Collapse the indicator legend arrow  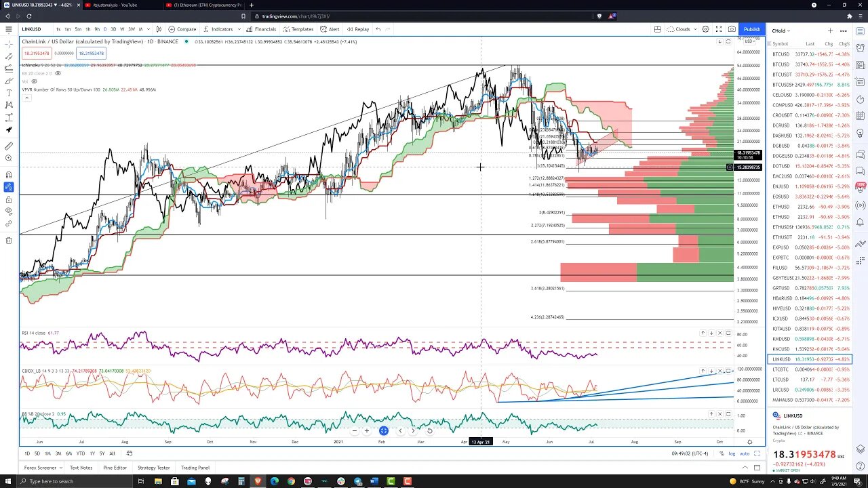26,98
